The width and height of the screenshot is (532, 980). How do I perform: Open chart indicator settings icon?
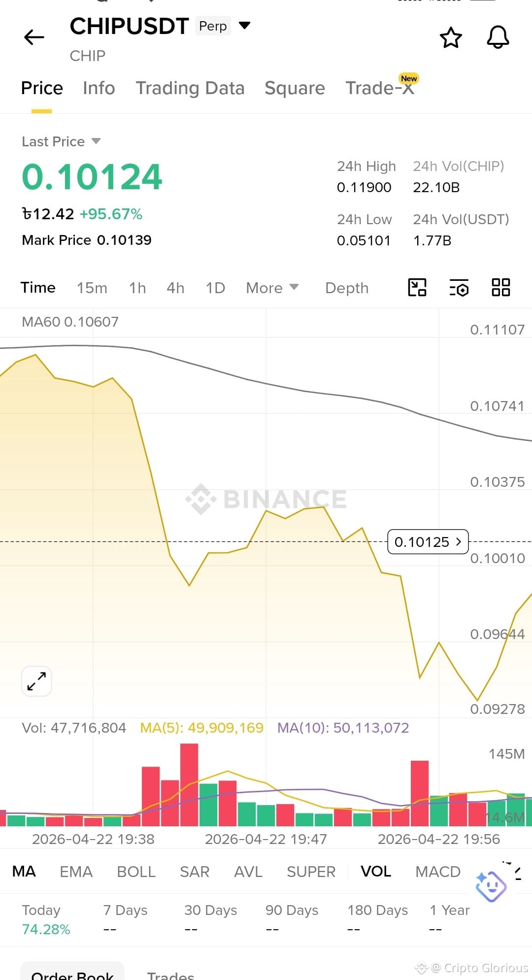(x=459, y=287)
